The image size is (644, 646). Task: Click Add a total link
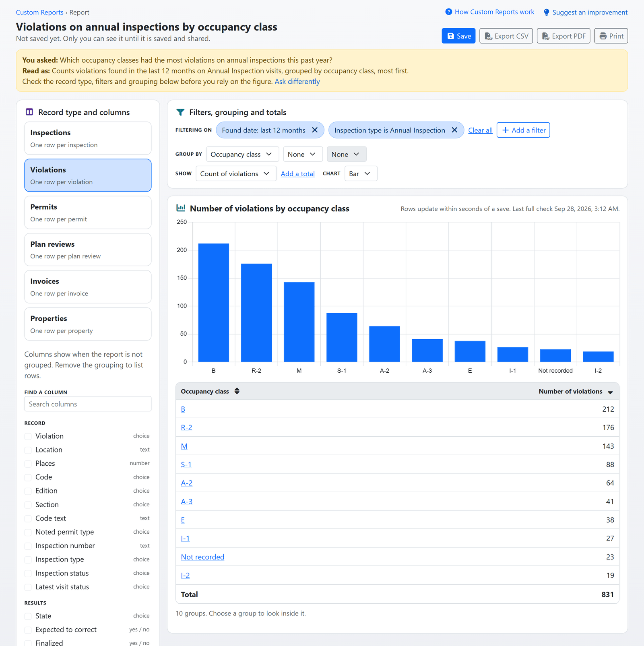[297, 174]
